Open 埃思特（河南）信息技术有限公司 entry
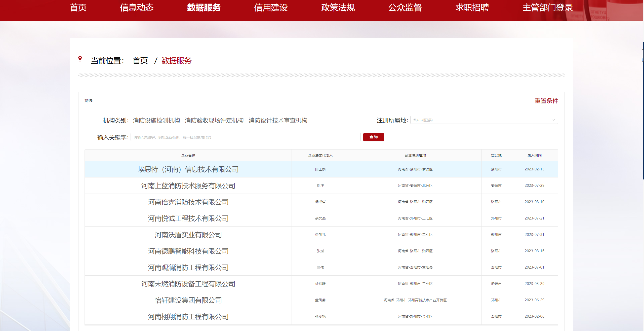 pos(188,169)
